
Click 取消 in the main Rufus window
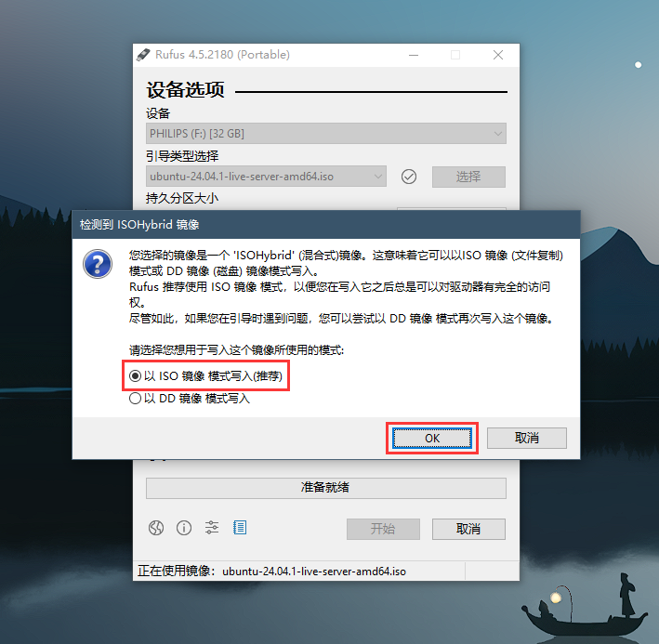[x=468, y=529]
